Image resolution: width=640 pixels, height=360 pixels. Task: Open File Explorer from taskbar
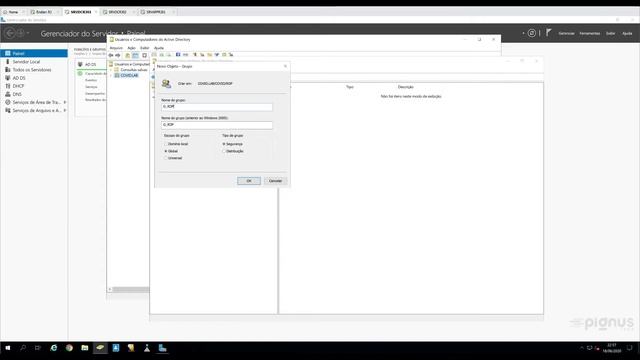click(84, 348)
